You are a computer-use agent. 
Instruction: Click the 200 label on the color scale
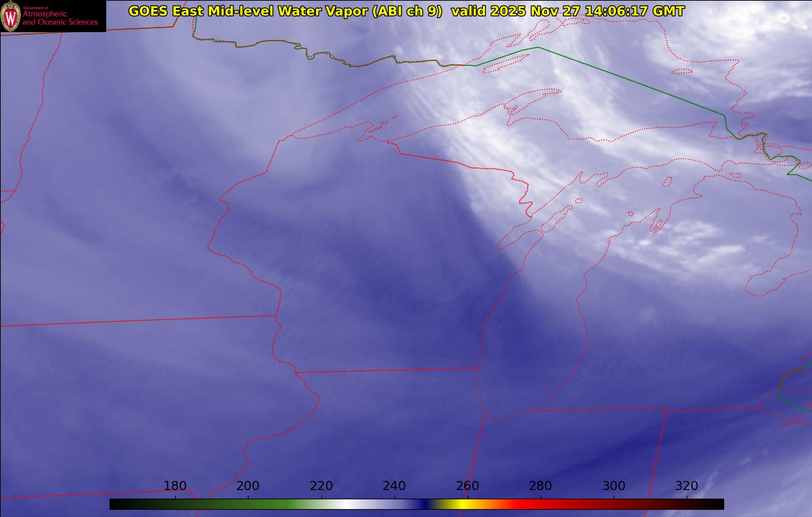(x=248, y=486)
